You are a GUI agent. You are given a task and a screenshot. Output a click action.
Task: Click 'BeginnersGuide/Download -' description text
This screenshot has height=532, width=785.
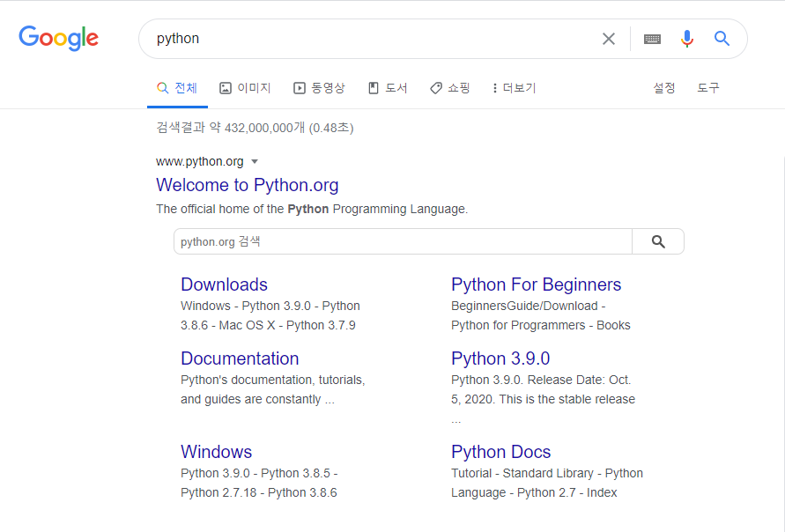pos(528,306)
